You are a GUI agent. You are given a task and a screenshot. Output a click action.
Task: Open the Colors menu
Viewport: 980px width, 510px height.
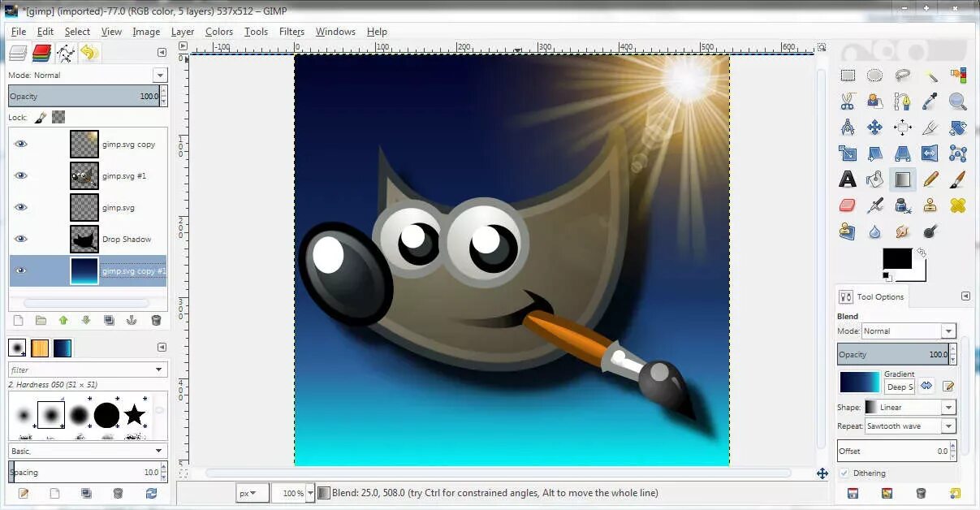219,32
